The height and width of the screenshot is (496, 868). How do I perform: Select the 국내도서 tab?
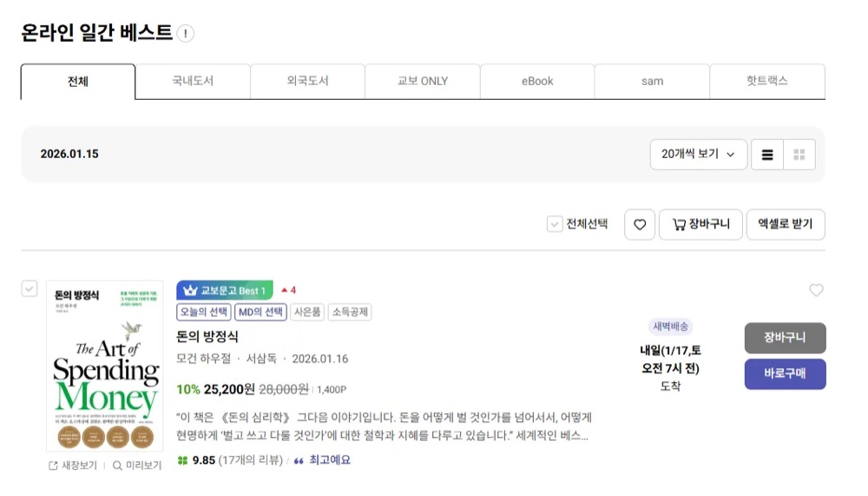tap(193, 81)
